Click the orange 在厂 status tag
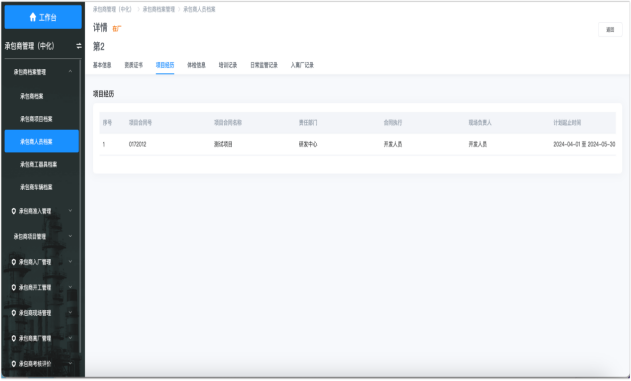Image resolution: width=631 pixels, height=381 pixels. pyautogui.click(x=117, y=29)
